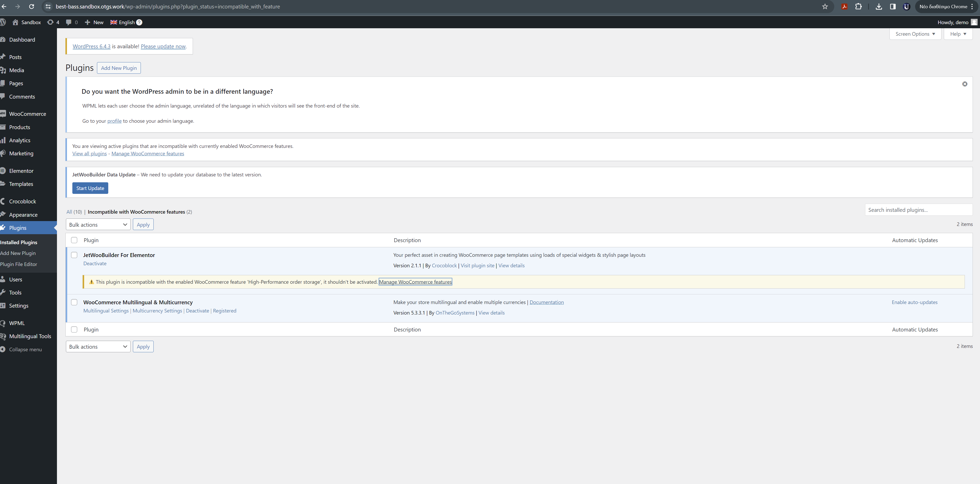The image size is (980, 484).
Task: Click View all plugins link
Action: point(89,154)
